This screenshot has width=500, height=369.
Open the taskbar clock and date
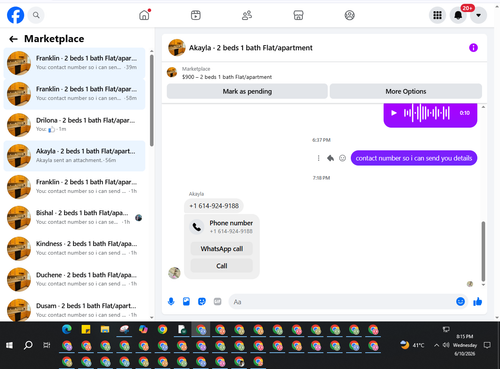pyautogui.click(x=465, y=345)
